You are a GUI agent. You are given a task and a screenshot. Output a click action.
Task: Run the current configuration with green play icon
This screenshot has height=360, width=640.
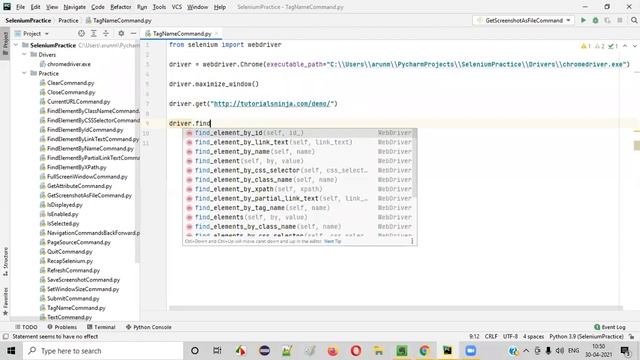pos(583,20)
